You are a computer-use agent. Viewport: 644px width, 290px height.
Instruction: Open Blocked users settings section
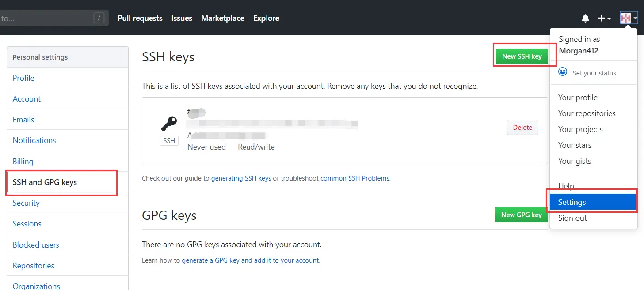point(36,245)
